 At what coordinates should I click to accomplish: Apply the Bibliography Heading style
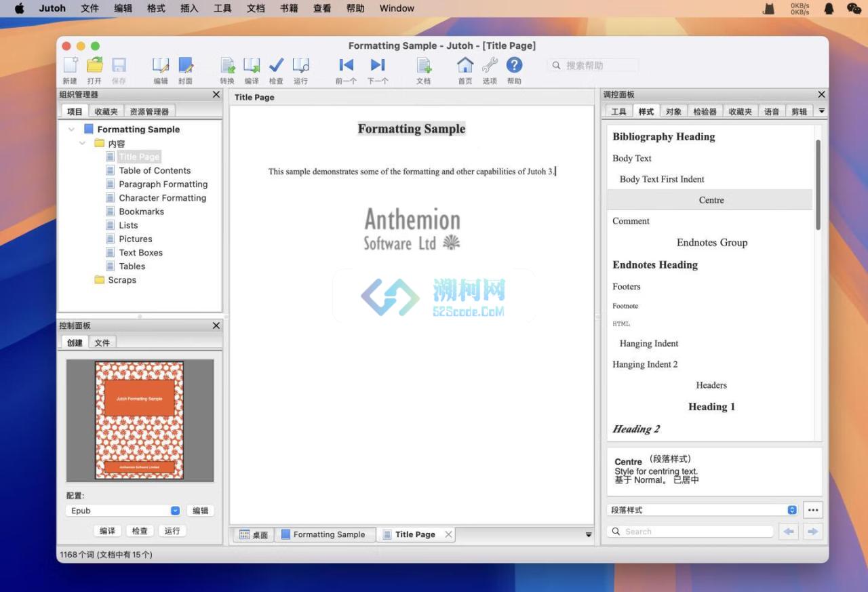[x=664, y=136]
